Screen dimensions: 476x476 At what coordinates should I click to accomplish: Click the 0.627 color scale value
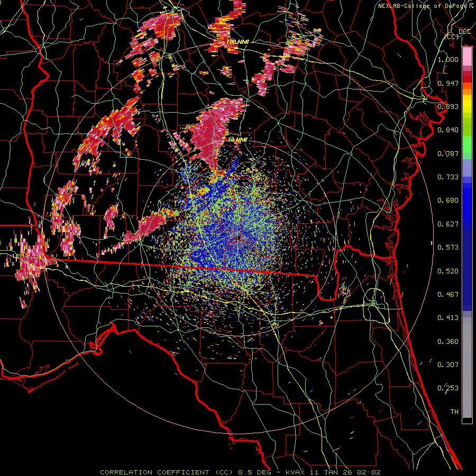448,224
